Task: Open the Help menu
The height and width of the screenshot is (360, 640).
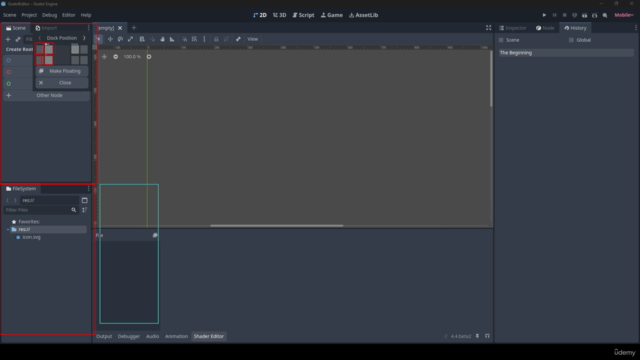Action: pyautogui.click(x=86, y=15)
